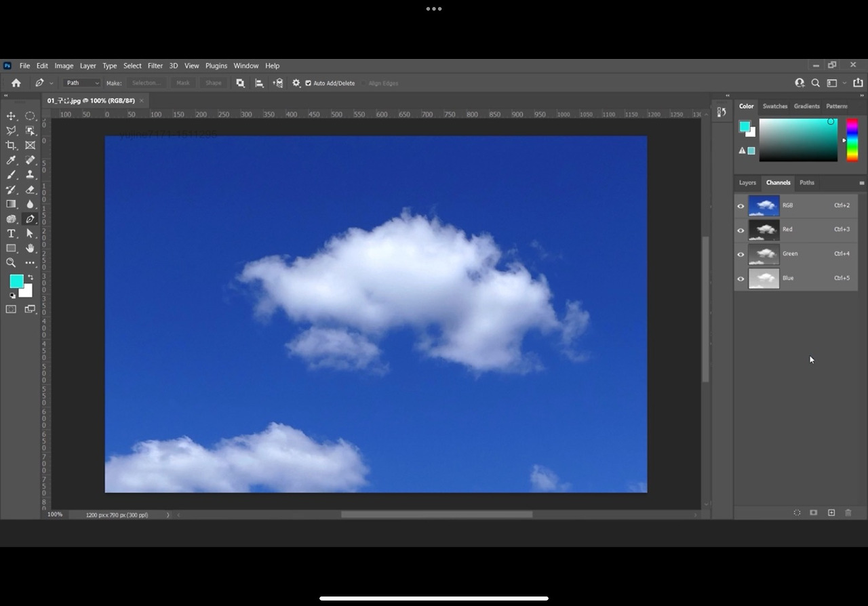This screenshot has width=868, height=606.
Task: Select the Elliptical Marquee tool
Action: (x=30, y=116)
